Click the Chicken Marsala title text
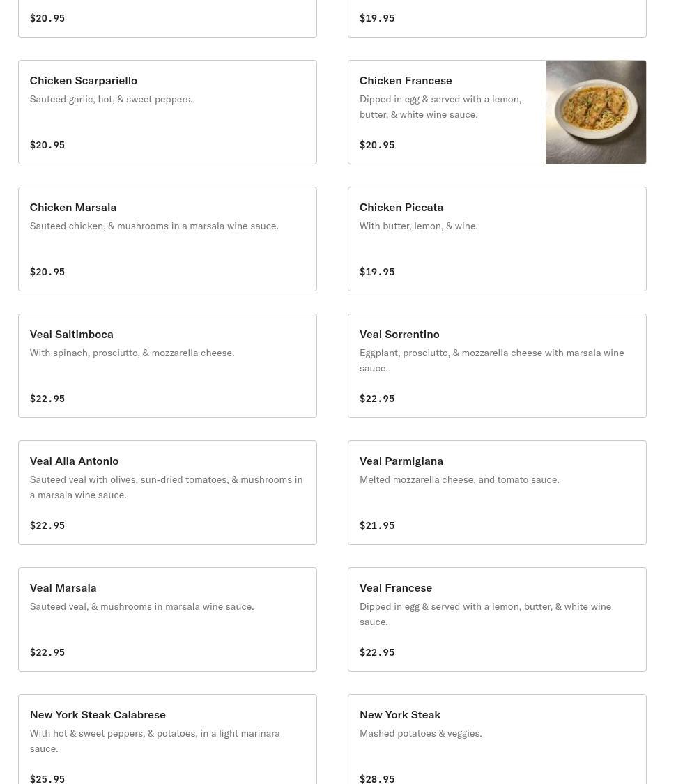Image resolution: width=676 pixels, height=784 pixels. point(73,208)
